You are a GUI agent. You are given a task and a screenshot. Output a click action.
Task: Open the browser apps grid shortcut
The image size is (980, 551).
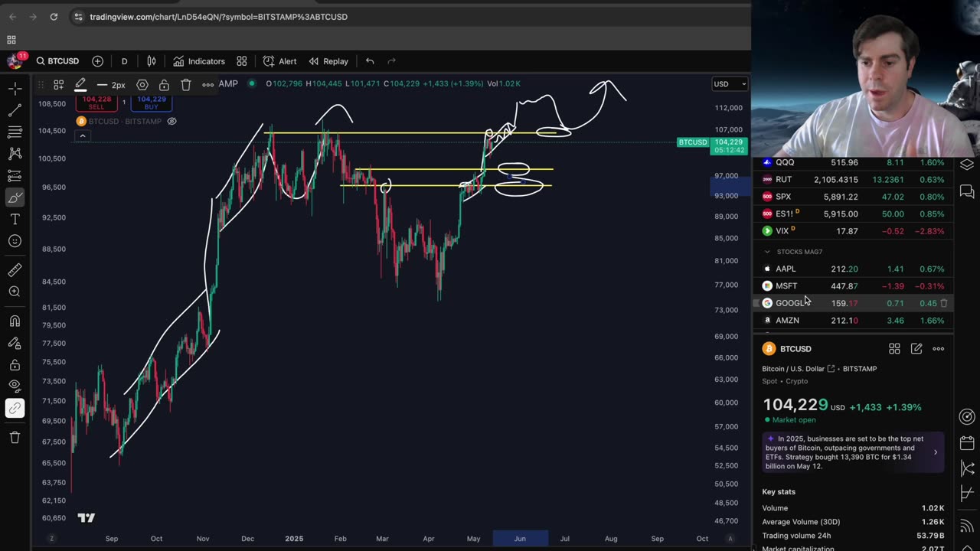tap(11, 40)
